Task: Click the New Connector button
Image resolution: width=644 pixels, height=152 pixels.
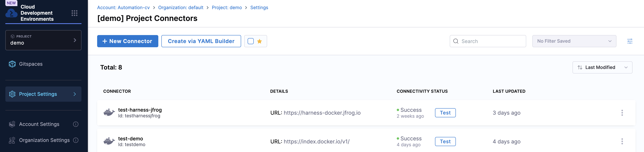Action: 128,41
